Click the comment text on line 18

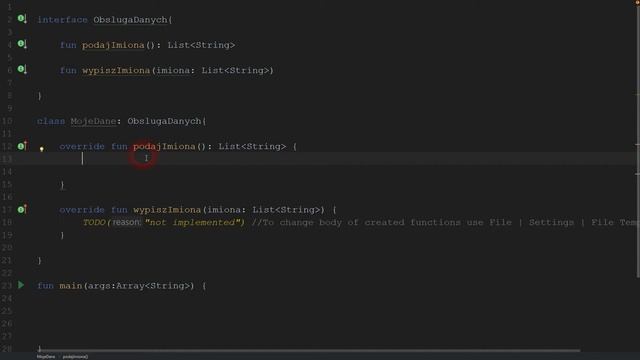point(445,222)
